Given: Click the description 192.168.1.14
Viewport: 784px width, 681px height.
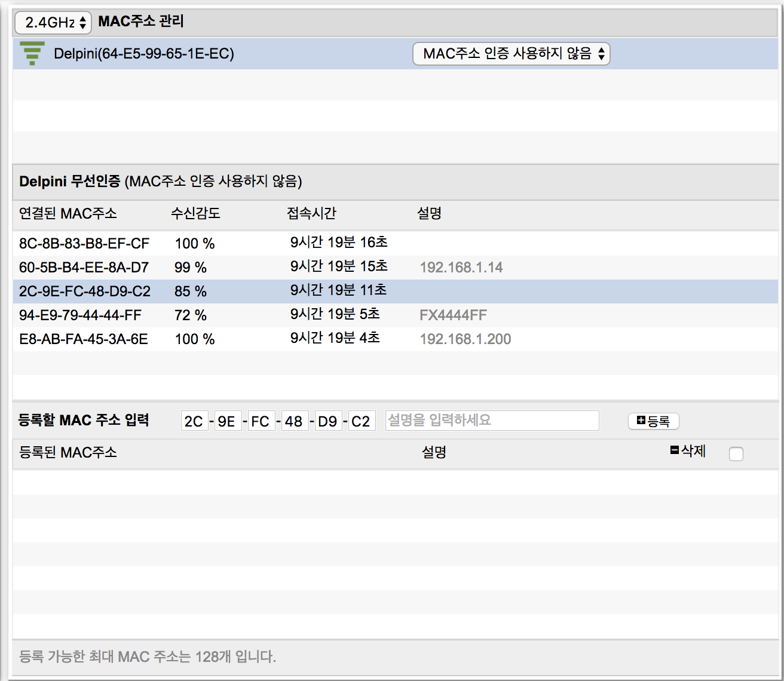Looking at the screenshot, I should [x=461, y=268].
